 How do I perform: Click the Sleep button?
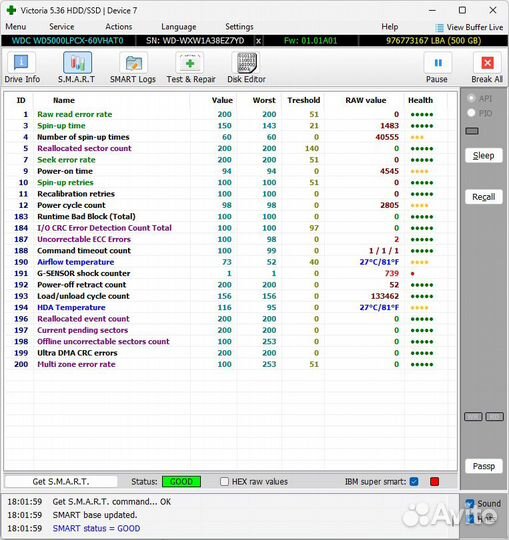click(x=484, y=156)
